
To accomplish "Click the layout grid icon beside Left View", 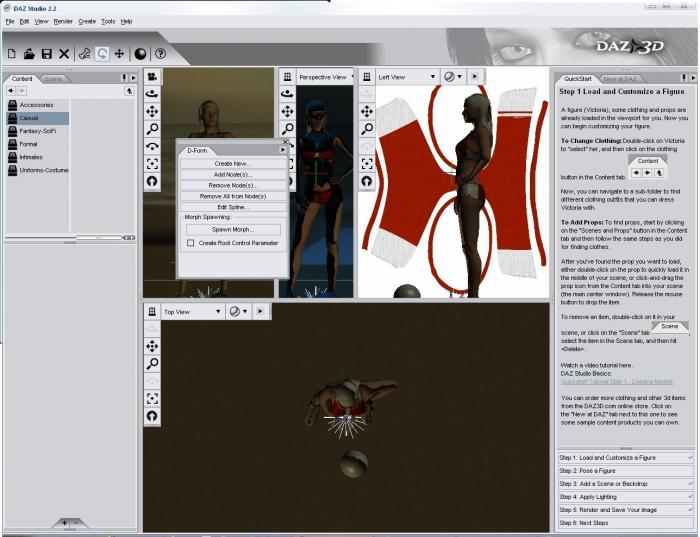I will pos(367,77).
